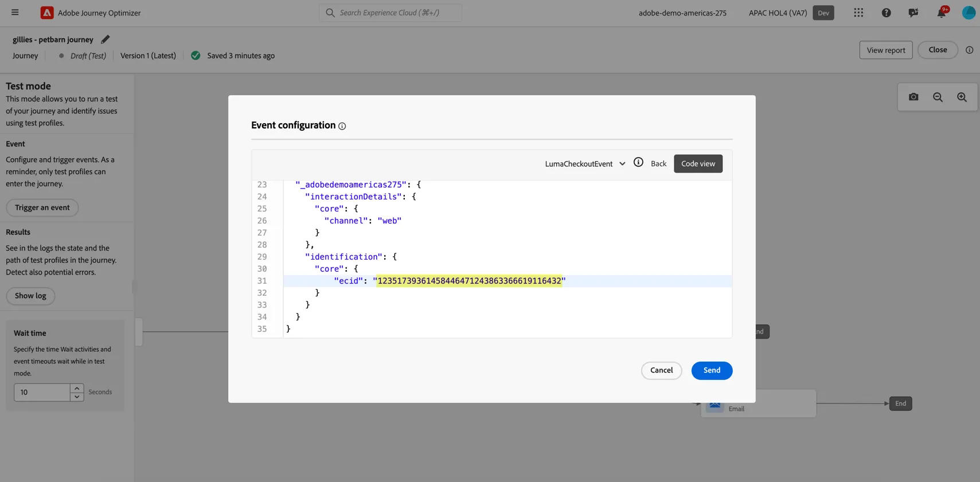Viewport: 980px width, 482px height.
Task: Decrease wait time with down arrow
Action: point(77,397)
